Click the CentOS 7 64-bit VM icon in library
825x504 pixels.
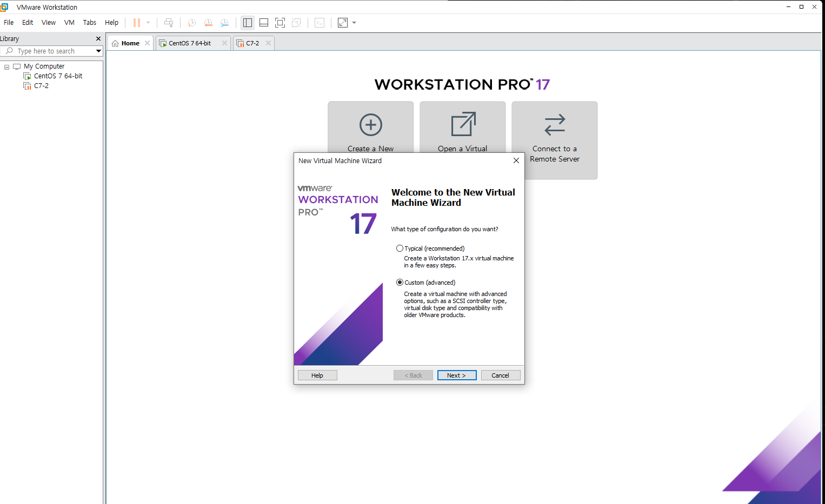pyautogui.click(x=27, y=76)
